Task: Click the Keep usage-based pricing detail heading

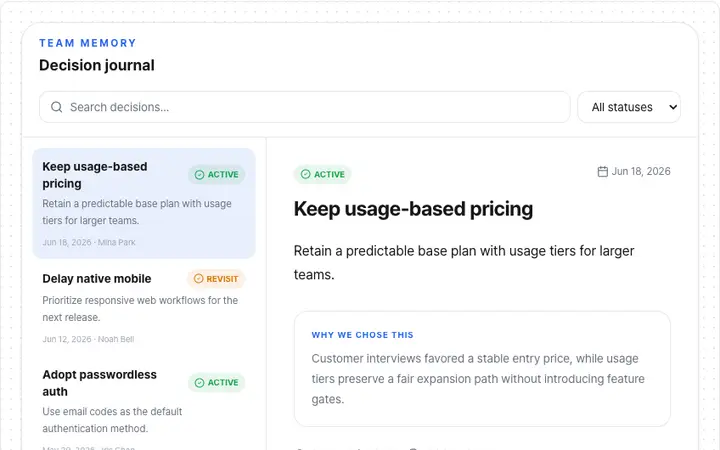Action: [x=413, y=209]
